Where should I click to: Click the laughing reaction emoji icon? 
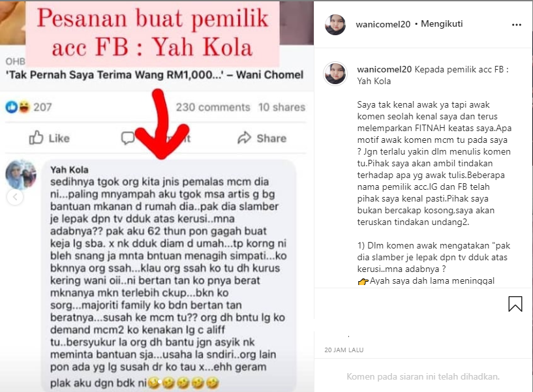click(23, 107)
